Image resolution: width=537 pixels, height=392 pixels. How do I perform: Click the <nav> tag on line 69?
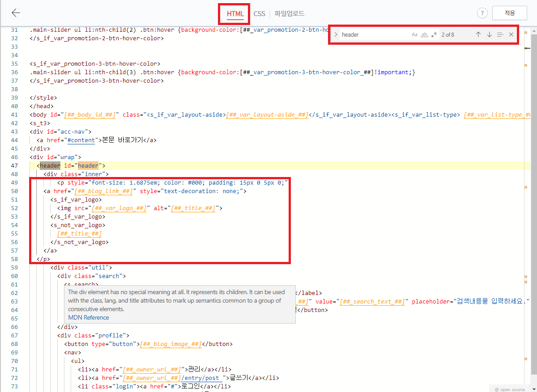pyautogui.click(x=72, y=352)
